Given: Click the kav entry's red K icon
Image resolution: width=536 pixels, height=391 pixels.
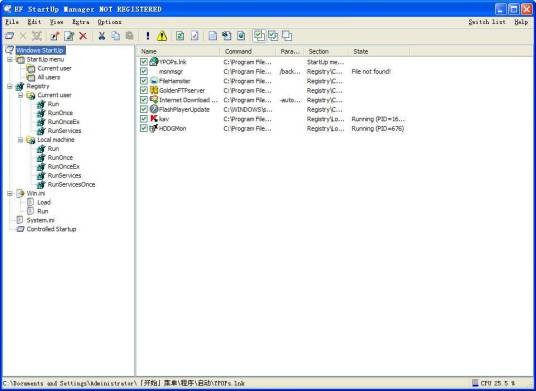Looking at the screenshot, I should click(x=154, y=119).
